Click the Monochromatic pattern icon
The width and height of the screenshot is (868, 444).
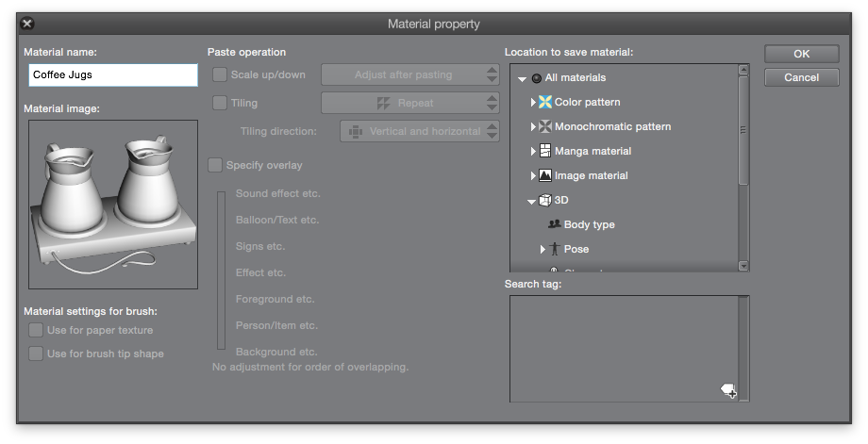coord(545,126)
